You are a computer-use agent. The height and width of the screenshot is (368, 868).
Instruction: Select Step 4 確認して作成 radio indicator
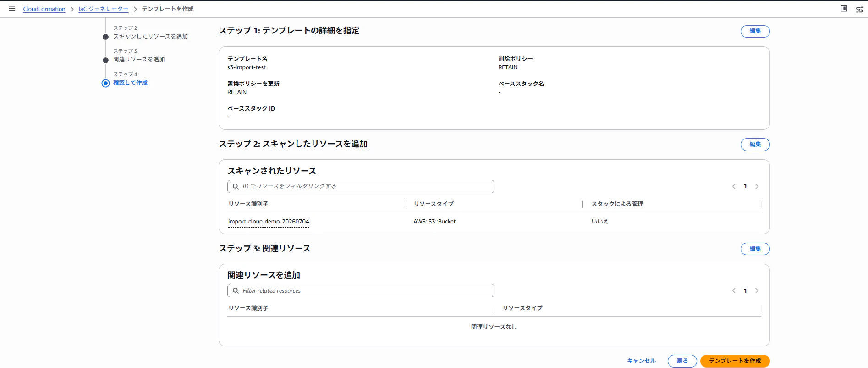[x=105, y=83]
